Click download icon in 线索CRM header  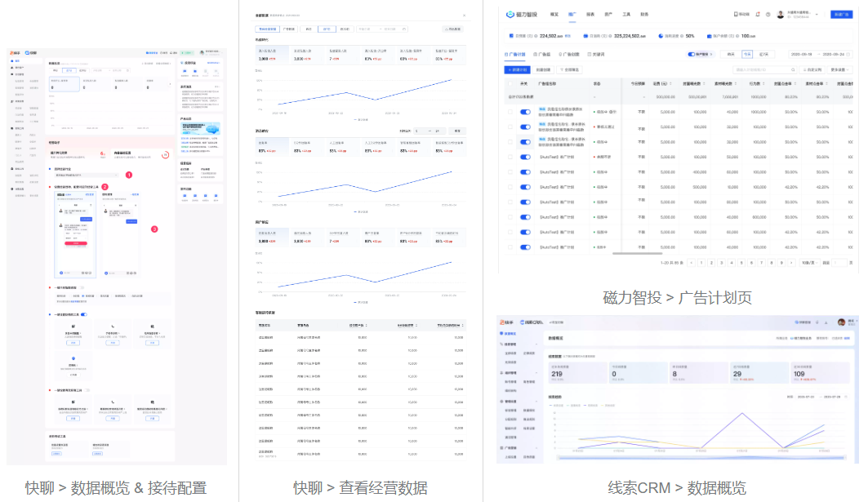pos(826,322)
